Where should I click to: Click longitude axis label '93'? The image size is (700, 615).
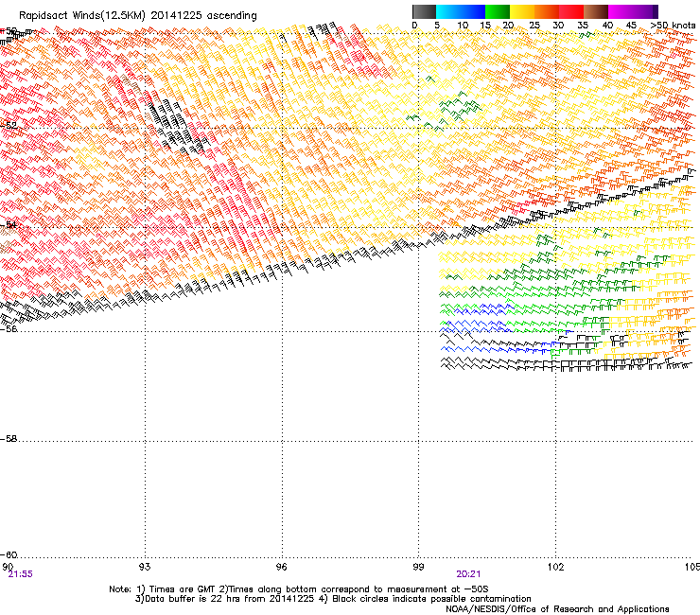click(x=145, y=567)
